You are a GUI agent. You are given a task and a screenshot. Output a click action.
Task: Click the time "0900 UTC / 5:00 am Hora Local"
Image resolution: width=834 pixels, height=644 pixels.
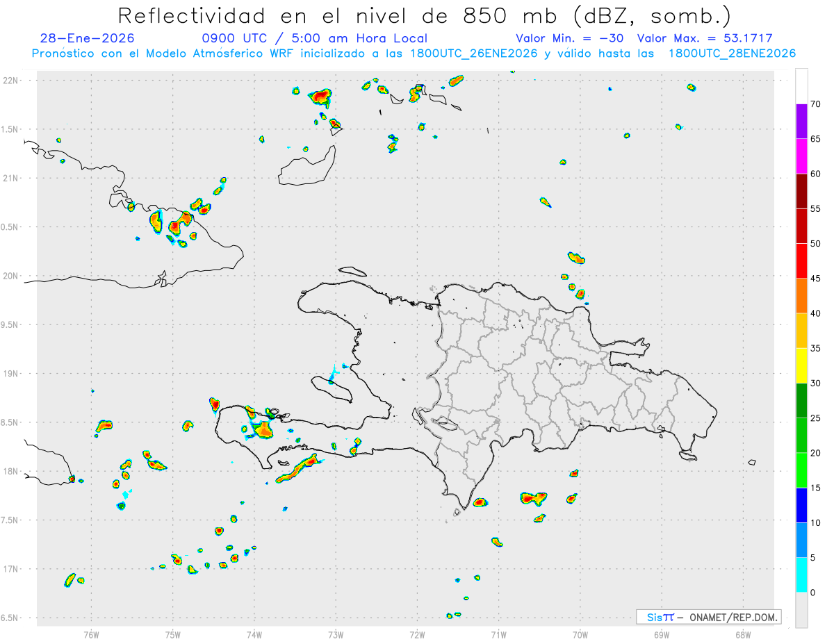click(314, 38)
